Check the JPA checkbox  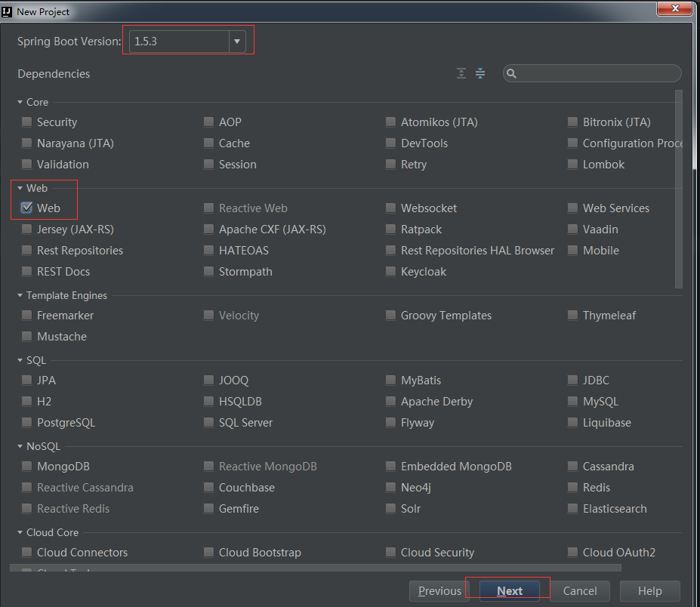pos(26,380)
